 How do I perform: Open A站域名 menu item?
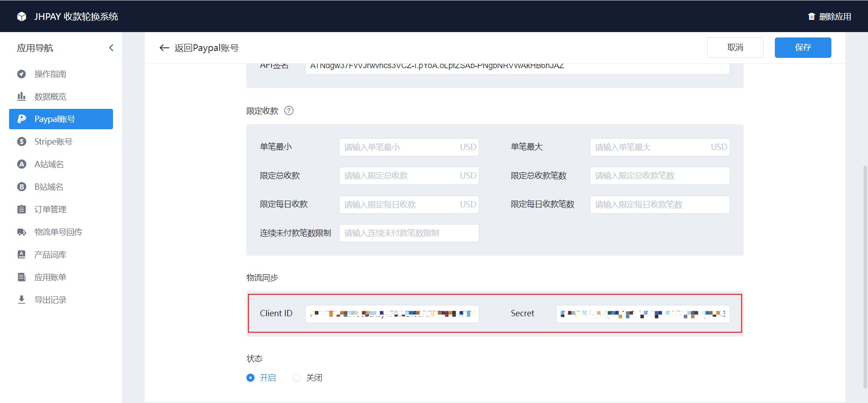[x=61, y=164]
